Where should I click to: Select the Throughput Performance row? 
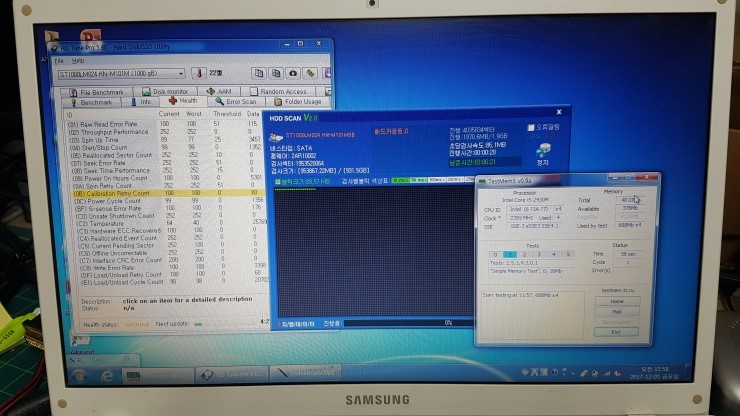tap(166, 132)
